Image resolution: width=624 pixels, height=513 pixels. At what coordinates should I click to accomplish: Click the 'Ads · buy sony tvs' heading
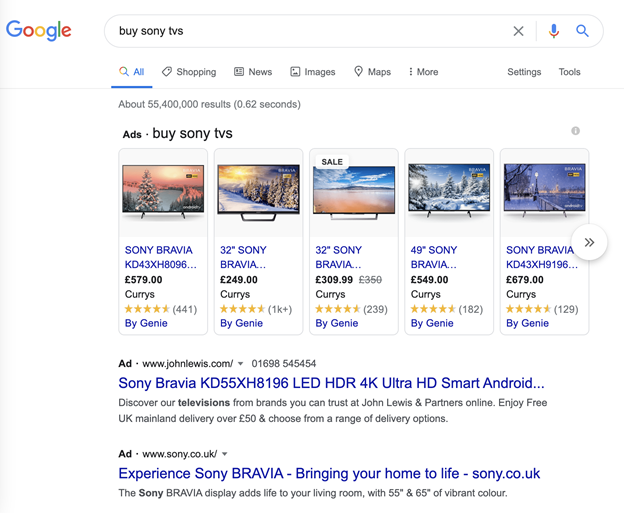[x=177, y=133]
